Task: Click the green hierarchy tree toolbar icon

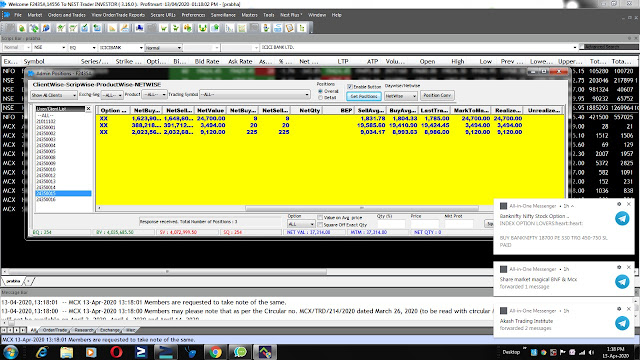Action: coord(302,28)
